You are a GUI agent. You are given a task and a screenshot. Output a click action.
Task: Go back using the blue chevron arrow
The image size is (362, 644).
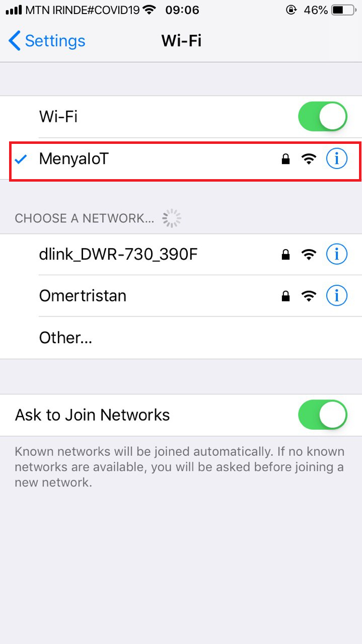(x=15, y=40)
